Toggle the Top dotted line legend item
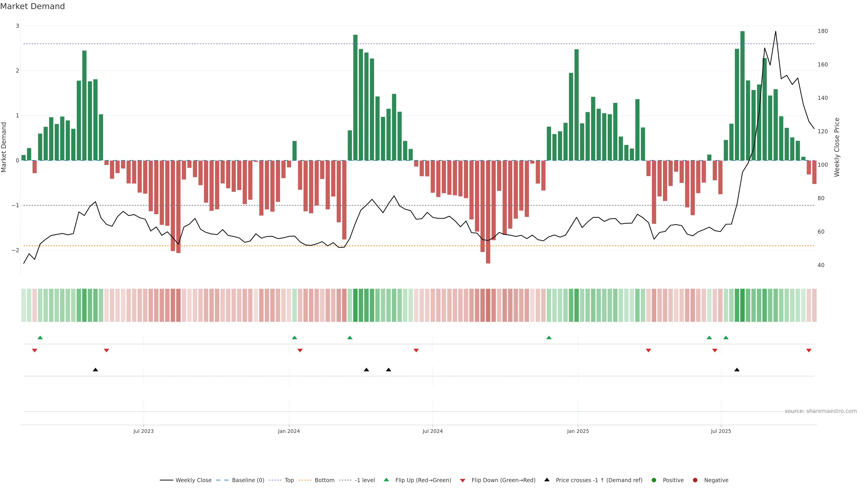868x488 pixels. click(x=289, y=480)
